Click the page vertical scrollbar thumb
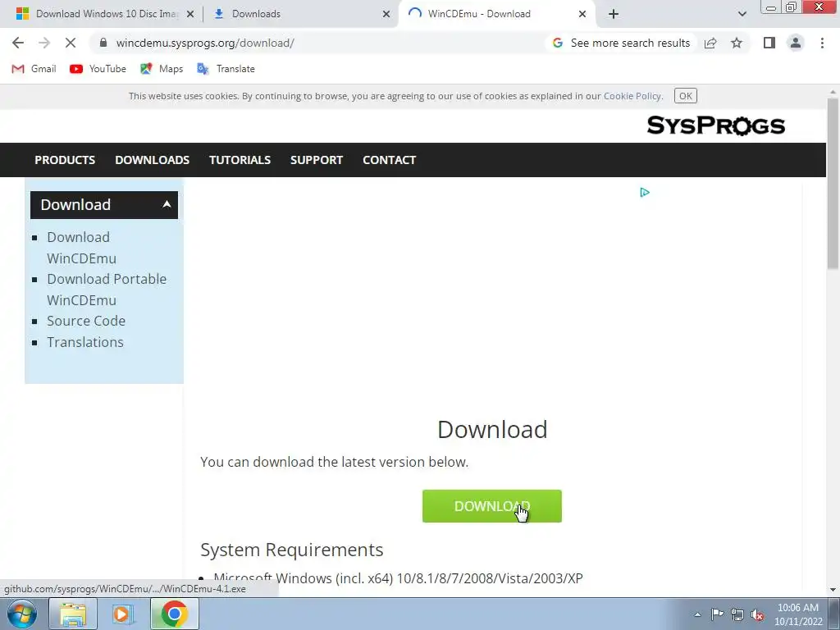The width and height of the screenshot is (840, 630). pyautogui.click(x=833, y=182)
